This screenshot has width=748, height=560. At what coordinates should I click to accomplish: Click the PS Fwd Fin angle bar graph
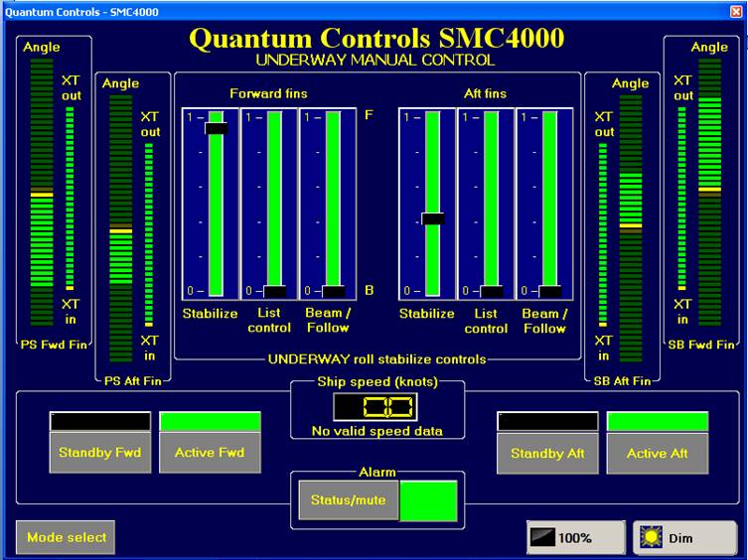42,193
